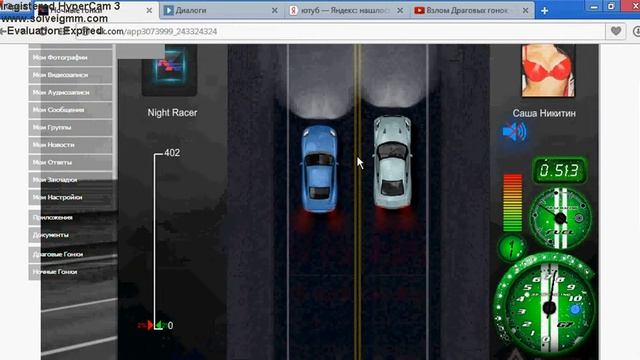Open Мои Аудиозаписи in sidebar
The width and height of the screenshot is (640, 360).
coord(71,93)
